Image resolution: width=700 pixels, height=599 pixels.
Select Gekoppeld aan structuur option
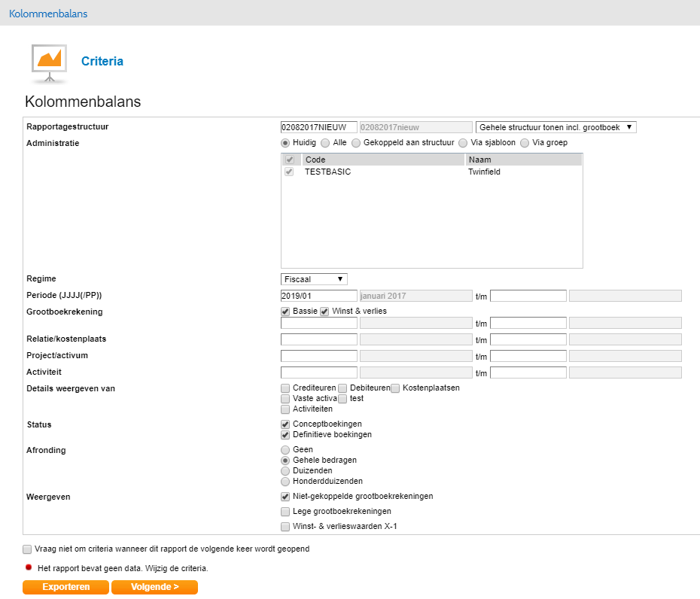356,142
